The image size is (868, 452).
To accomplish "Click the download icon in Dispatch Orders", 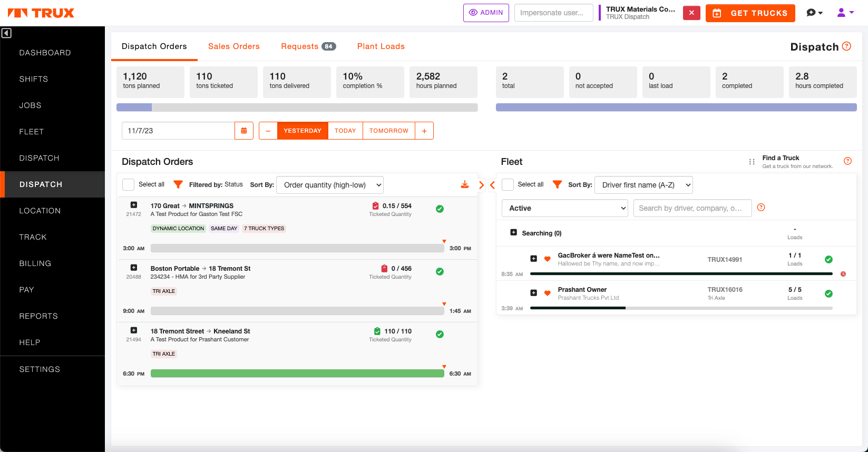I will click(x=464, y=184).
